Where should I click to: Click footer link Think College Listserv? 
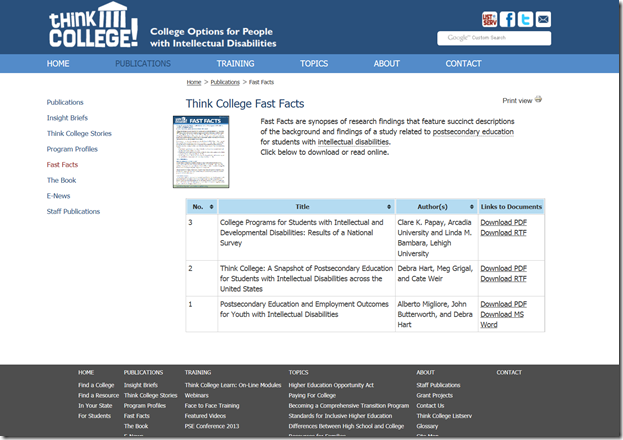pos(444,416)
